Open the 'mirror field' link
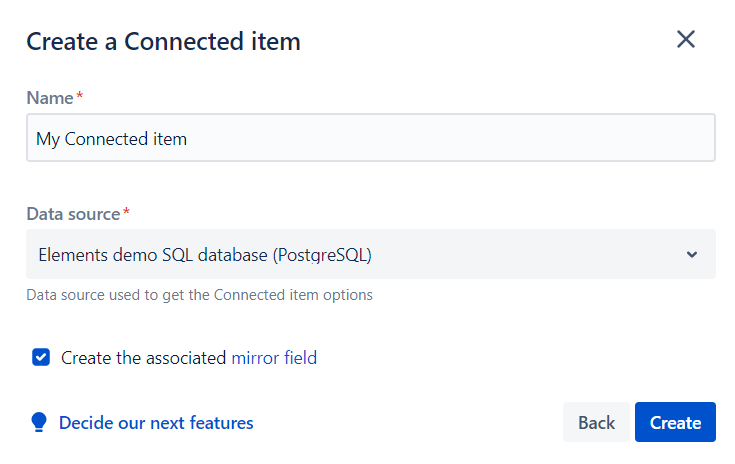The image size is (735, 464). pyautogui.click(x=274, y=358)
